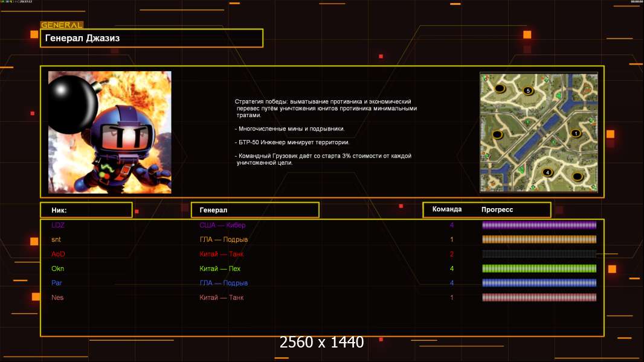Select player nickname 'LDZ'
This screenshot has height=362, width=644.
click(58, 225)
